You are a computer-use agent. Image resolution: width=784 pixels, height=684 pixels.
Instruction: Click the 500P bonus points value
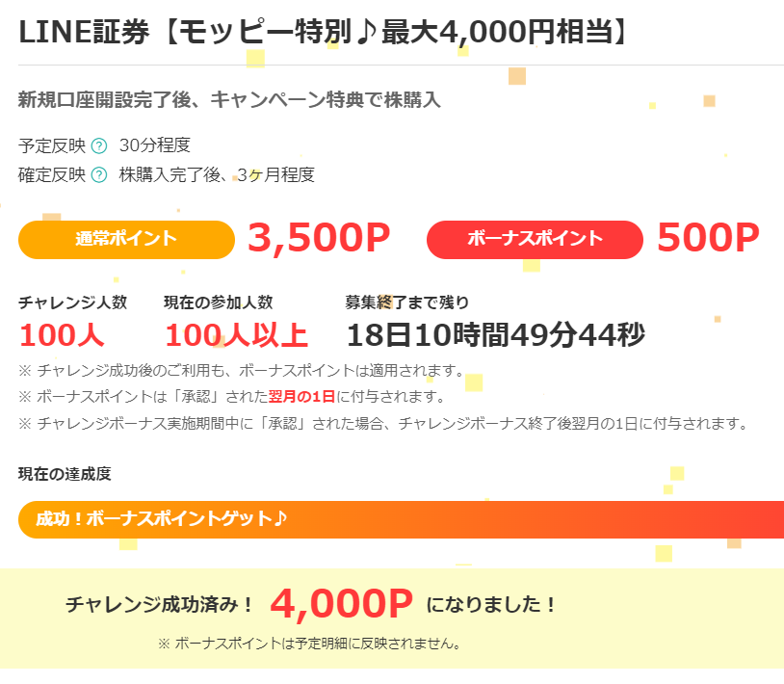[708, 238]
